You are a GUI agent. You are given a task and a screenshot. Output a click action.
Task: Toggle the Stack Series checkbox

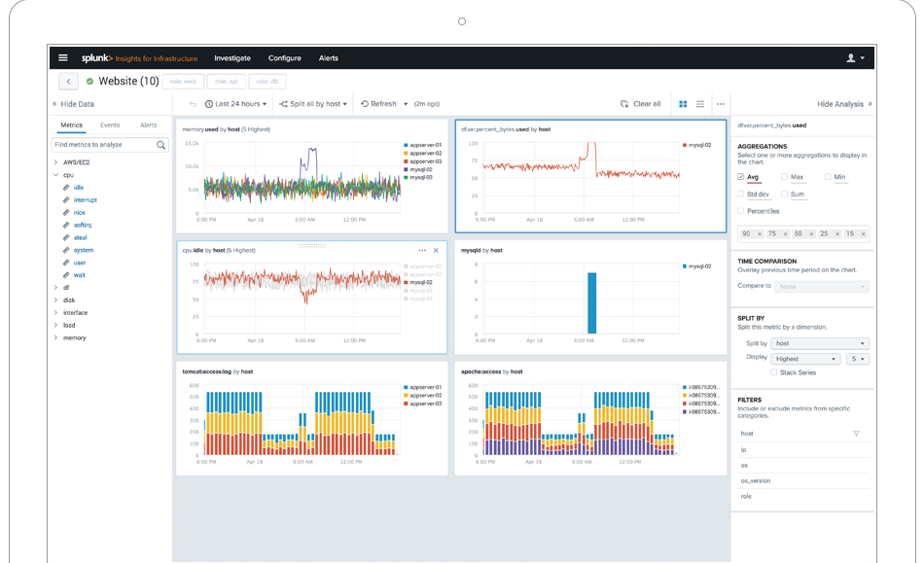774,372
